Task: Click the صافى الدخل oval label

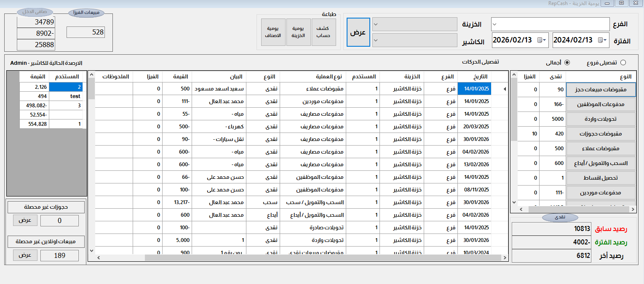Action: (x=34, y=12)
